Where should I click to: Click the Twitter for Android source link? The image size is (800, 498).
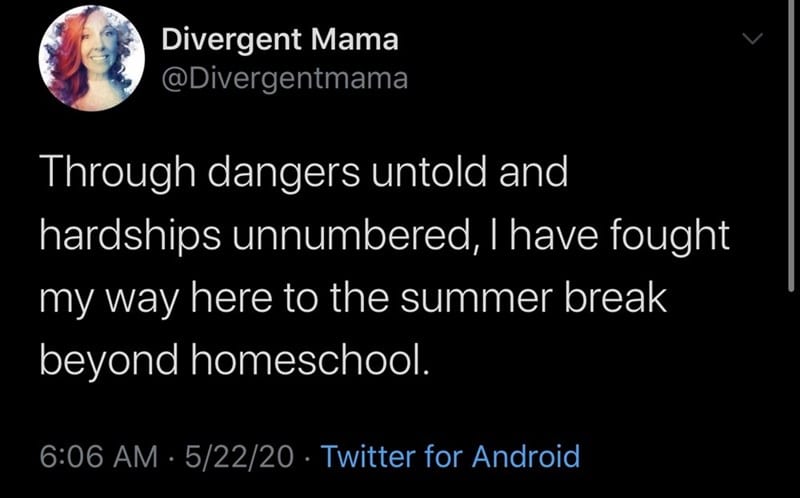click(450, 456)
